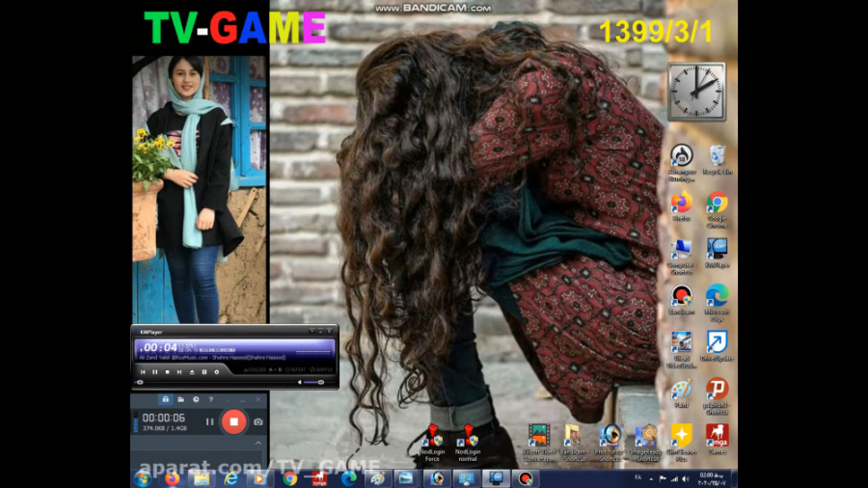868x488 pixels.
Task: Stop the Bandicam recording with the red button
Action: [233, 421]
